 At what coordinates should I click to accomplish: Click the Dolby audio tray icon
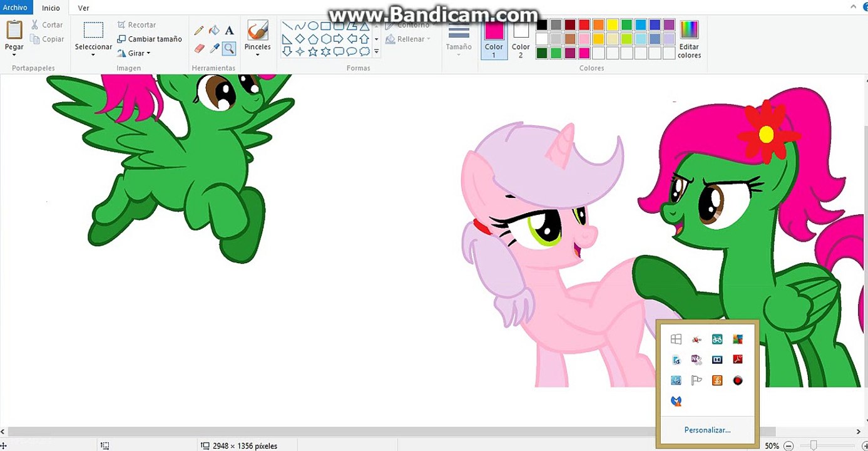coord(717,360)
